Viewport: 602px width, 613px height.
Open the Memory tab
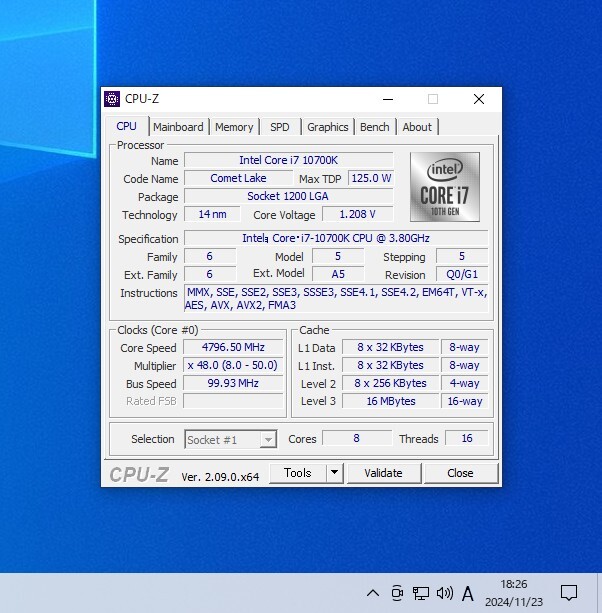point(234,127)
